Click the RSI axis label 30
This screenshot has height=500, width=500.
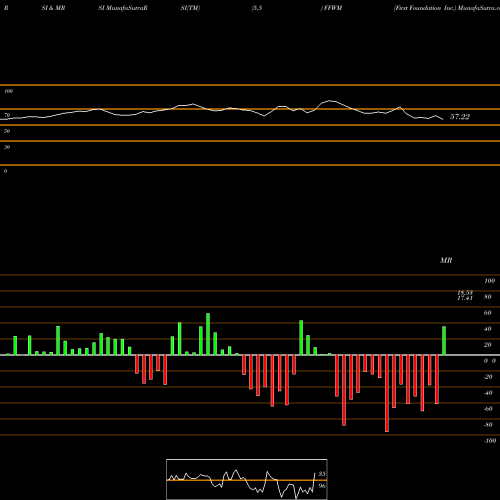click(7, 147)
